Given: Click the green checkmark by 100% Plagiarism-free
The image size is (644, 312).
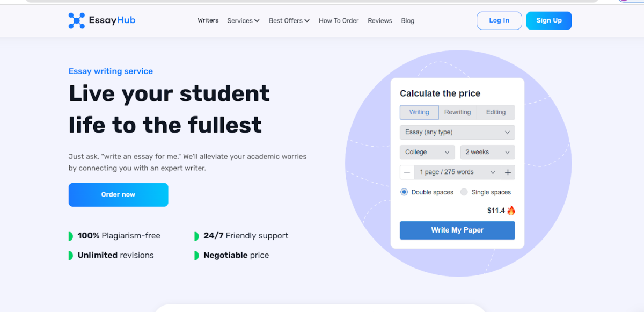Looking at the screenshot, I should [70, 235].
